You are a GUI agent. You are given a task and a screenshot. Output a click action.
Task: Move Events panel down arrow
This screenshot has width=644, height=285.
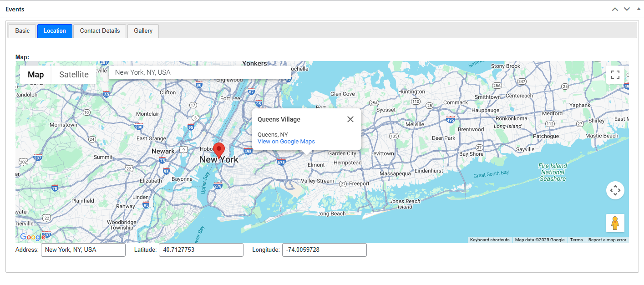tap(627, 9)
